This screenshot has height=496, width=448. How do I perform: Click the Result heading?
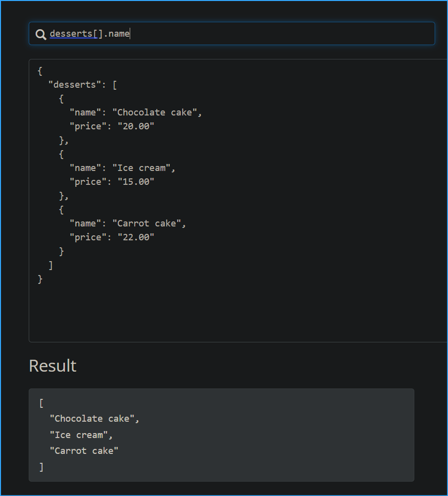coord(52,366)
